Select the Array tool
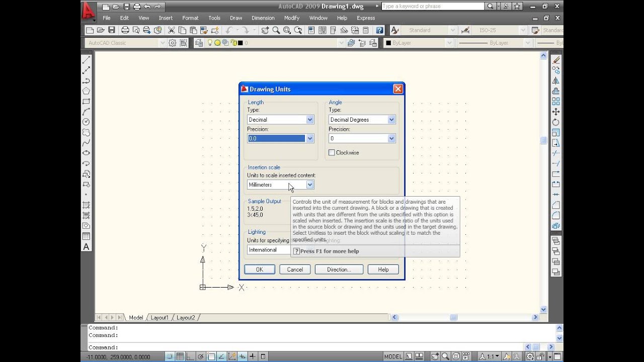The height and width of the screenshot is (362, 644). 556,101
